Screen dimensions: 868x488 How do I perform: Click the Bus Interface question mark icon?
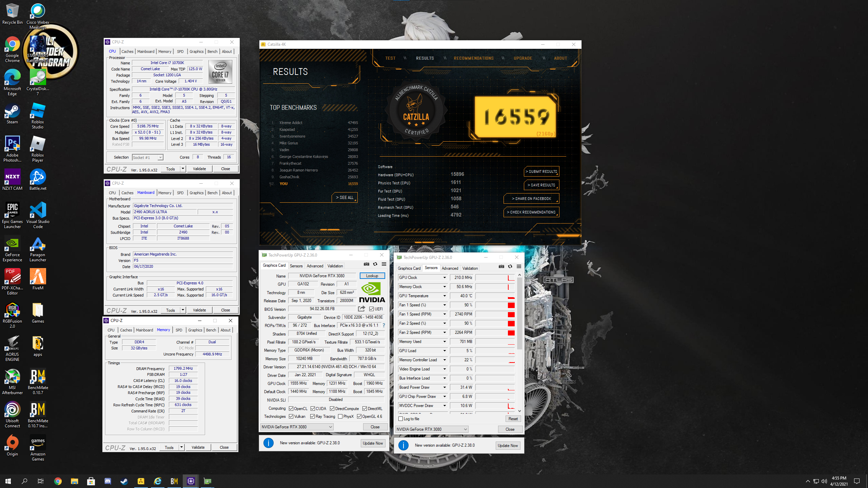384,325
